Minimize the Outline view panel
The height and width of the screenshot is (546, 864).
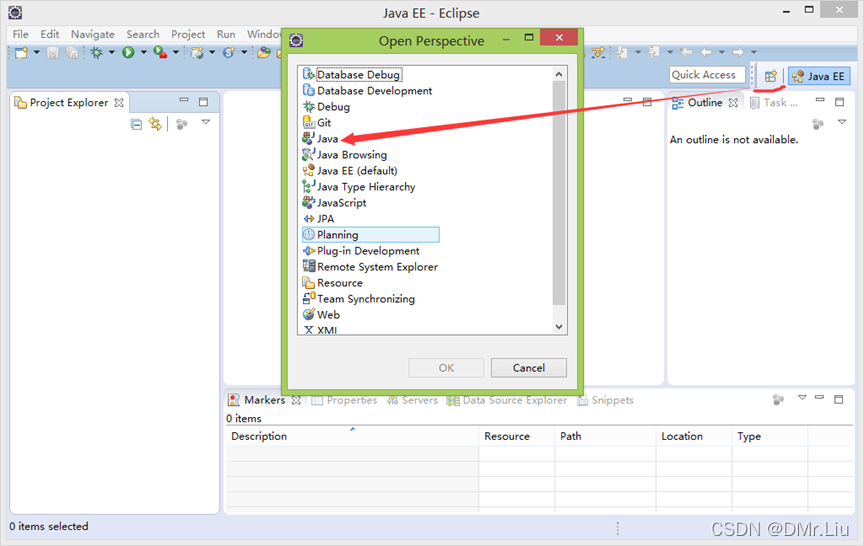(x=820, y=100)
